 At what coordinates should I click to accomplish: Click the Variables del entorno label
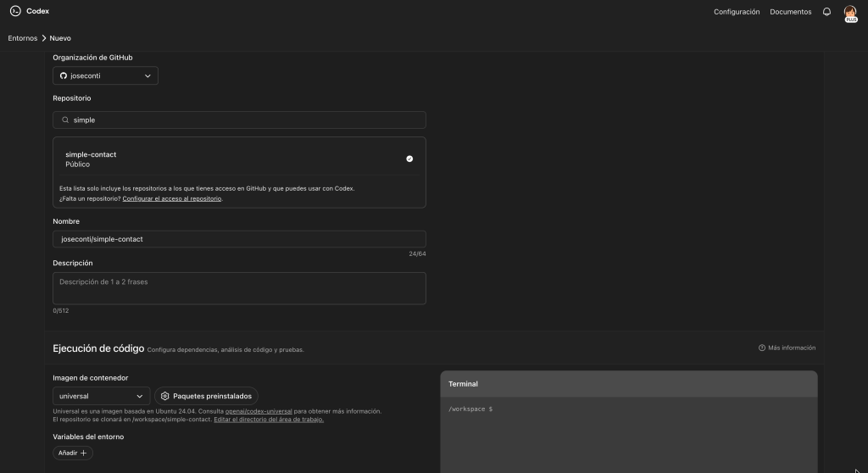pos(88,437)
